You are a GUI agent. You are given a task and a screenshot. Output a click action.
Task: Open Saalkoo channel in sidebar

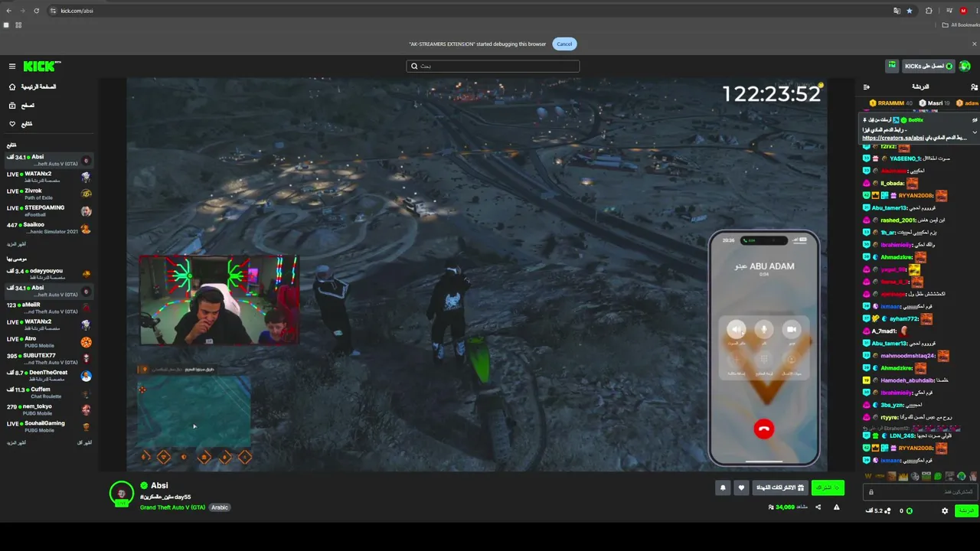49,228
